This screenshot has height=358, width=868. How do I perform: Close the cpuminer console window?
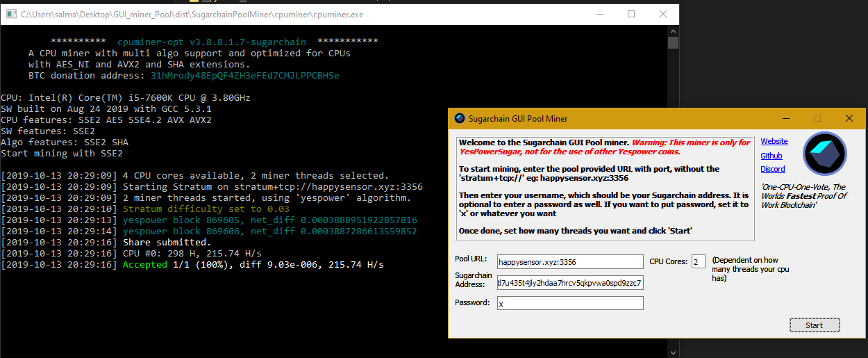[663, 14]
